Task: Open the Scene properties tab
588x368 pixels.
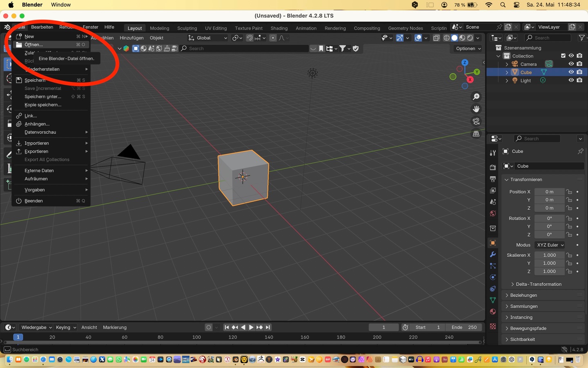Action: [493, 202]
